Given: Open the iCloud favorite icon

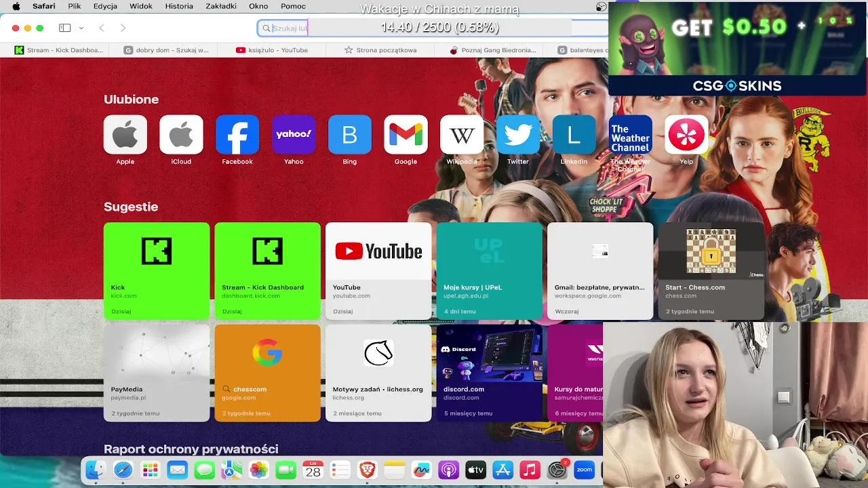Looking at the screenshot, I should point(181,134).
